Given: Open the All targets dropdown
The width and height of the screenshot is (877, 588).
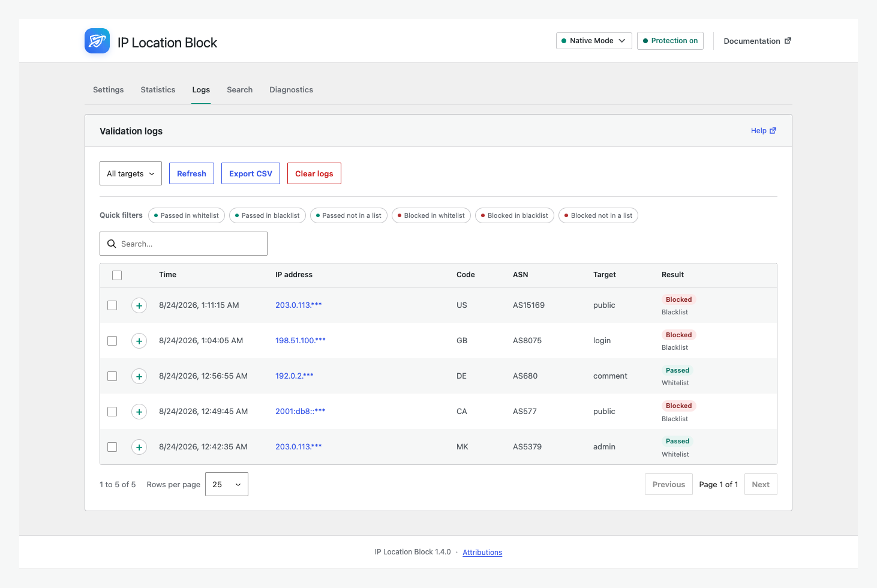Looking at the screenshot, I should point(131,173).
